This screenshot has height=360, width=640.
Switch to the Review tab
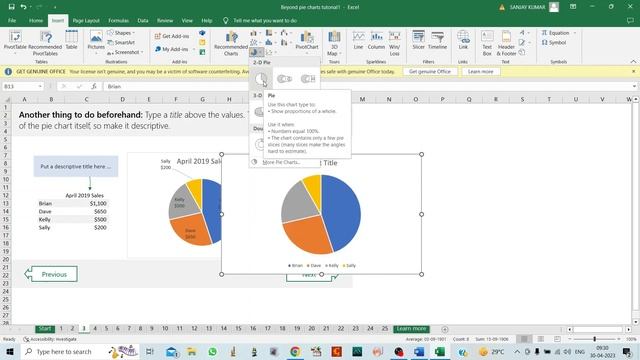(x=165, y=20)
